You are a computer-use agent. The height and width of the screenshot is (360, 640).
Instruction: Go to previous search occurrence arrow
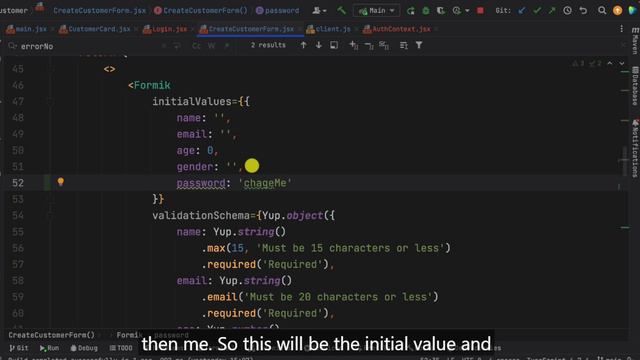[303, 45]
